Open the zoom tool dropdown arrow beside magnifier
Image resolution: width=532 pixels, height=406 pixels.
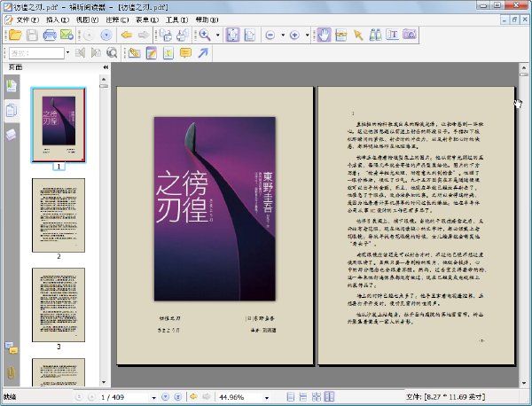(218, 35)
